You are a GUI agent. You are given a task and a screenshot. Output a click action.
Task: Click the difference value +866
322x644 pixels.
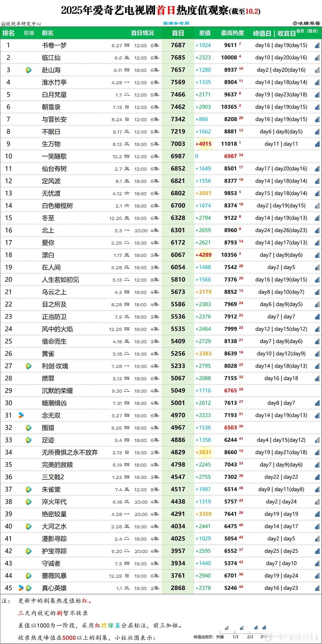click(202, 119)
